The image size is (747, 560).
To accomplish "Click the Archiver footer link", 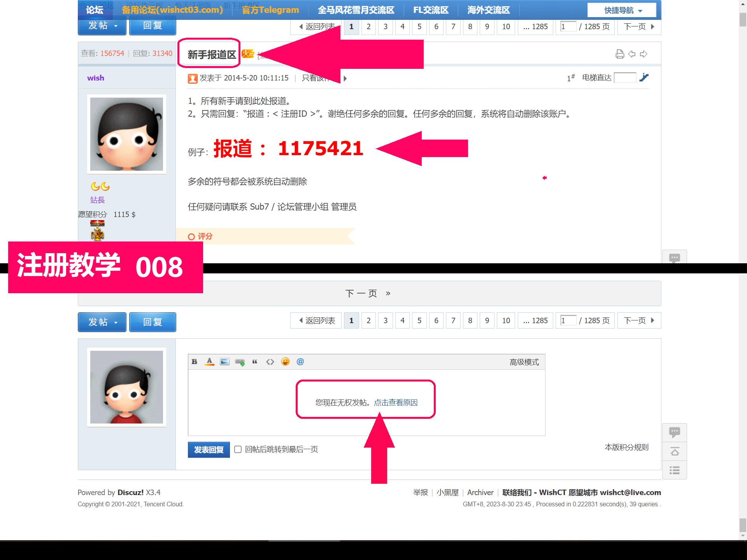I will (480, 492).
